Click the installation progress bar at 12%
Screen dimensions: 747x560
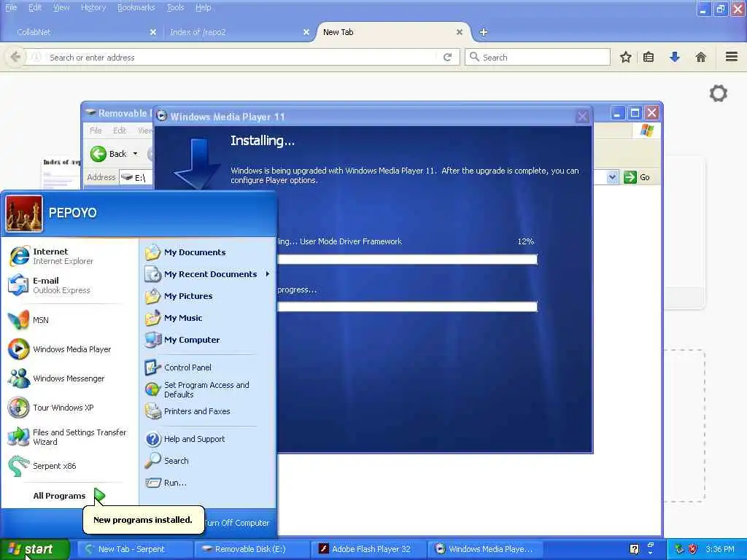point(407,259)
